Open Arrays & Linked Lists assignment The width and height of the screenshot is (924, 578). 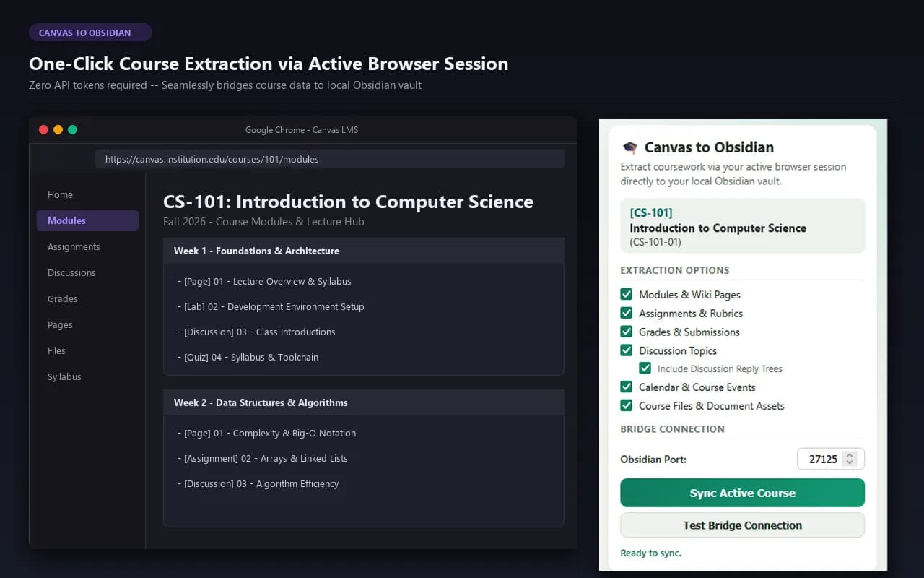262,458
